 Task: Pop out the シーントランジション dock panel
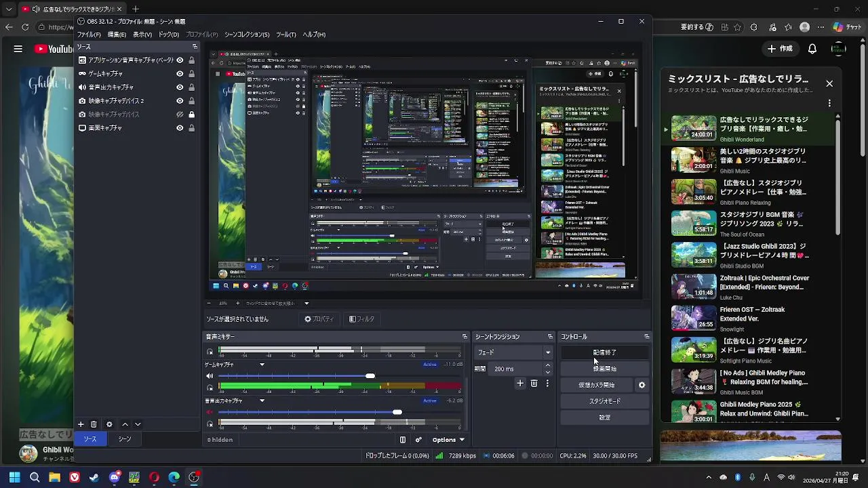coord(550,337)
